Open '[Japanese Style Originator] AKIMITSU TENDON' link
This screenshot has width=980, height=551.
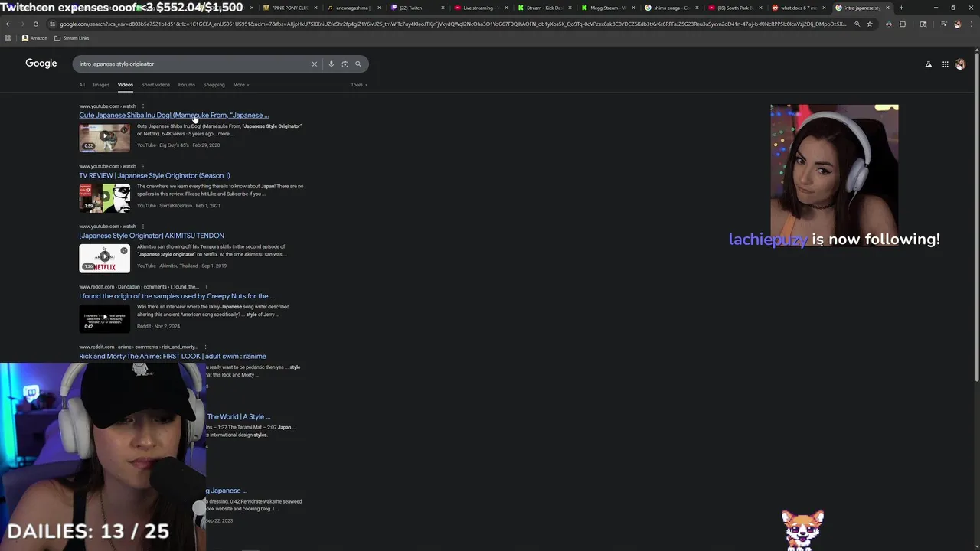tap(152, 236)
